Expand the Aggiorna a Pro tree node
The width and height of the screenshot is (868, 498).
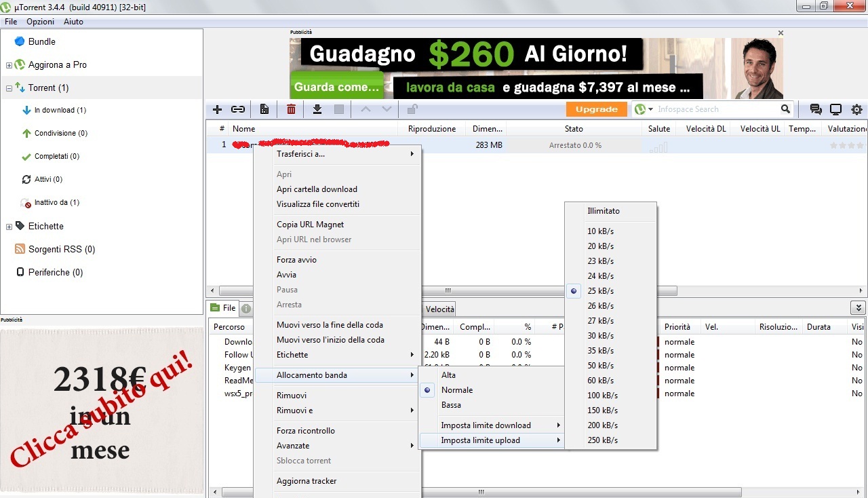pyautogui.click(x=9, y=65)
